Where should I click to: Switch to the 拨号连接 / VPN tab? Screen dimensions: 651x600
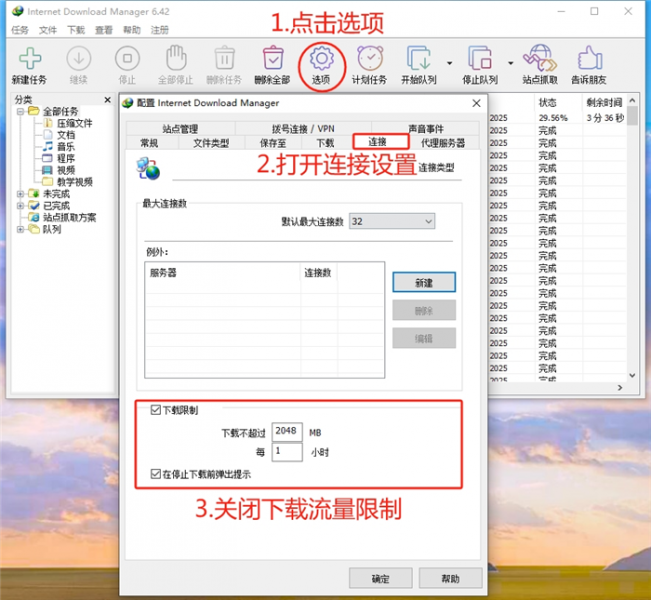coord(303,129)
